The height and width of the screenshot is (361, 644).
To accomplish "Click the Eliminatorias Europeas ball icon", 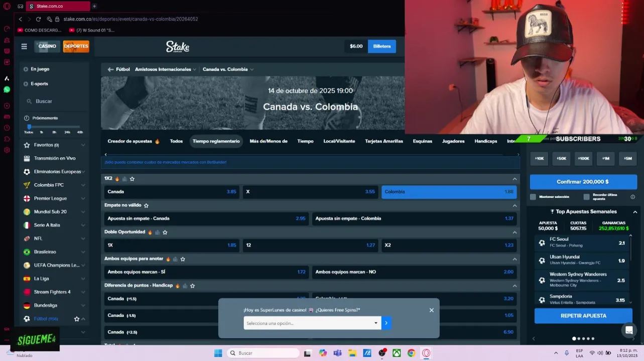I will click(x=27, y=171).
